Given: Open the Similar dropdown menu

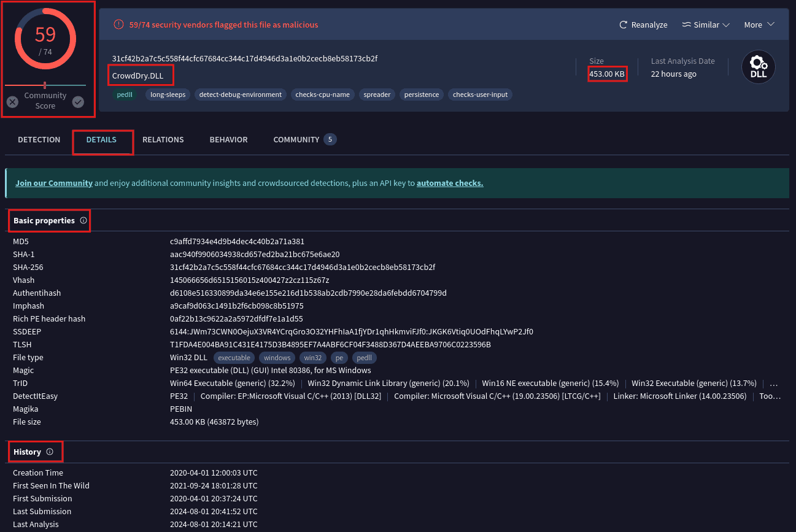Looking at the screenshot, I should pyautogui.click(x=706, y=25).
